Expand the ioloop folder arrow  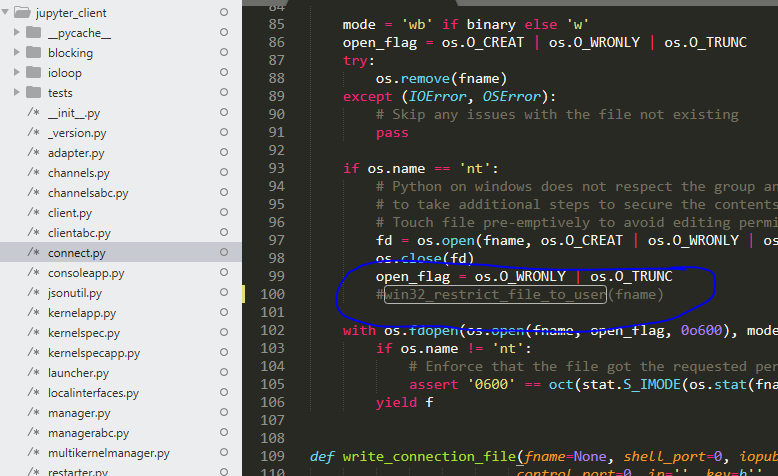(16, 72)
